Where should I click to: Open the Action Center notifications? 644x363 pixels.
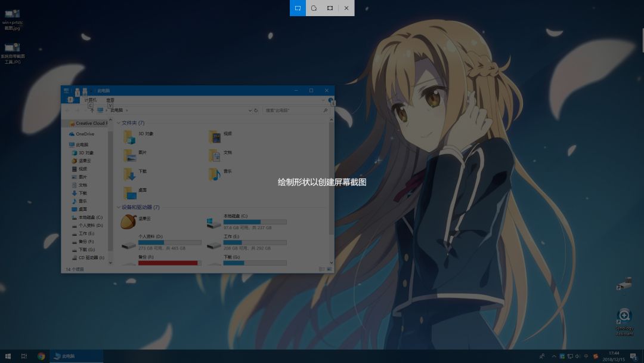coord(634,356)
